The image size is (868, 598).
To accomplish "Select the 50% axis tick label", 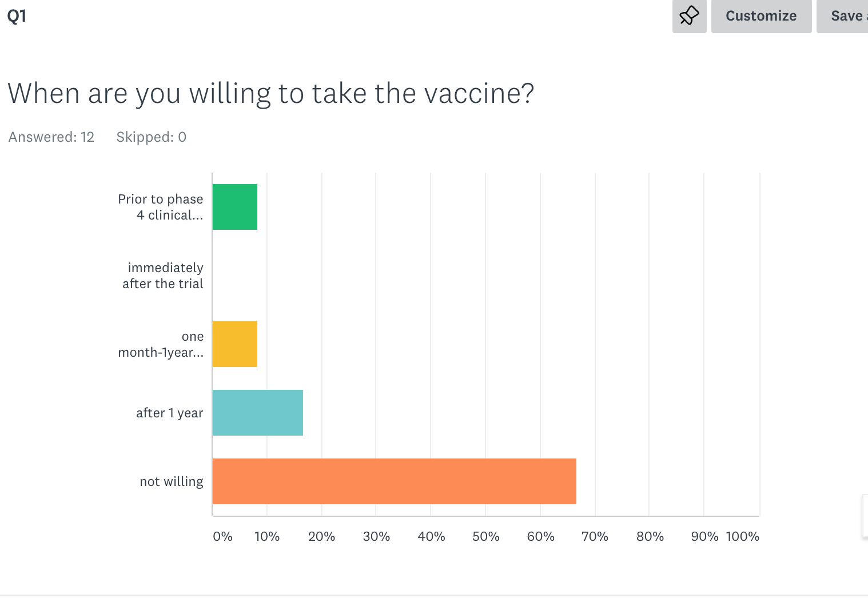I will (485, 536).
